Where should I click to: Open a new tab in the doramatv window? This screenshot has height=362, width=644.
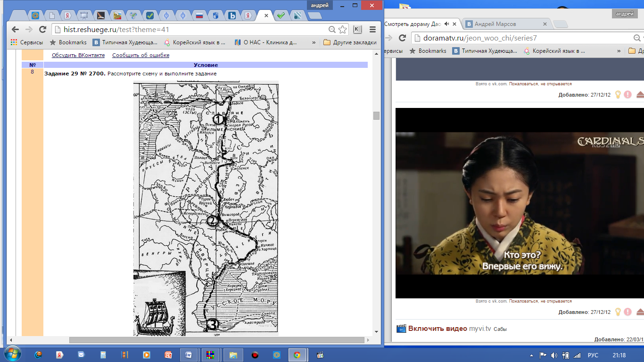click(560, 24)
